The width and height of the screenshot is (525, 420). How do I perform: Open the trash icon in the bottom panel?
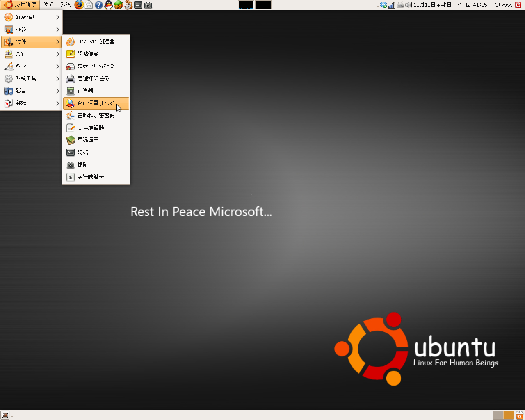[x=520, y=415]
